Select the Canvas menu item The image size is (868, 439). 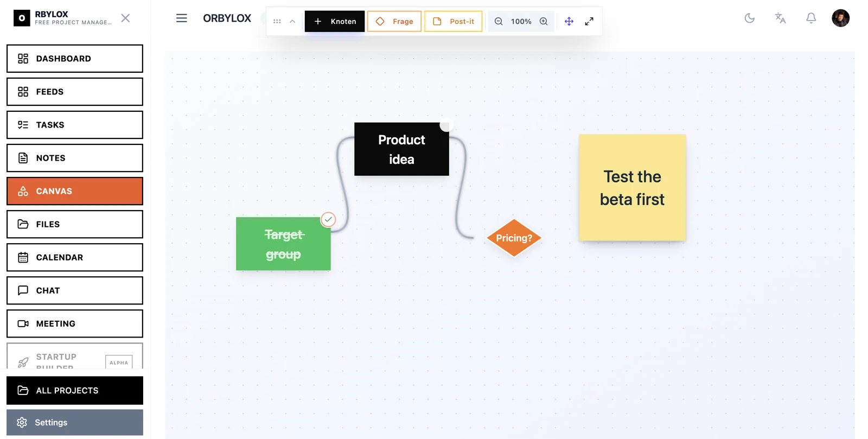75,191
